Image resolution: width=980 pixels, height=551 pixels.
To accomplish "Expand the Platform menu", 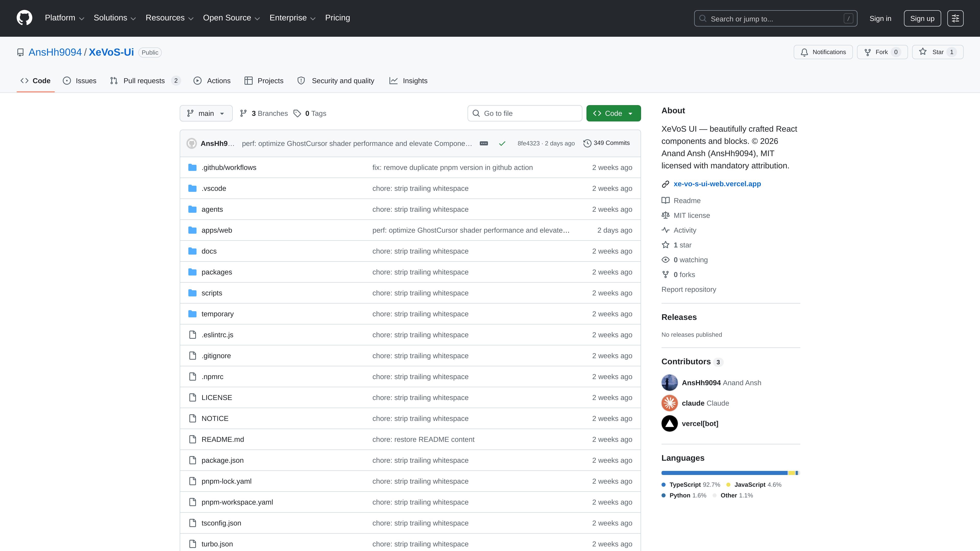I will 64,18.
